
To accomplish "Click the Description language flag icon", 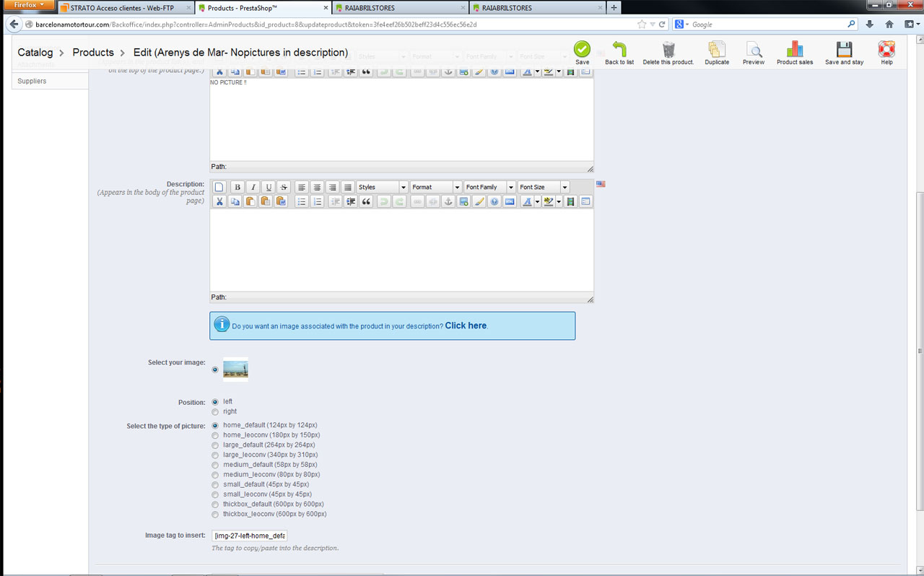I will coord(601,184).
